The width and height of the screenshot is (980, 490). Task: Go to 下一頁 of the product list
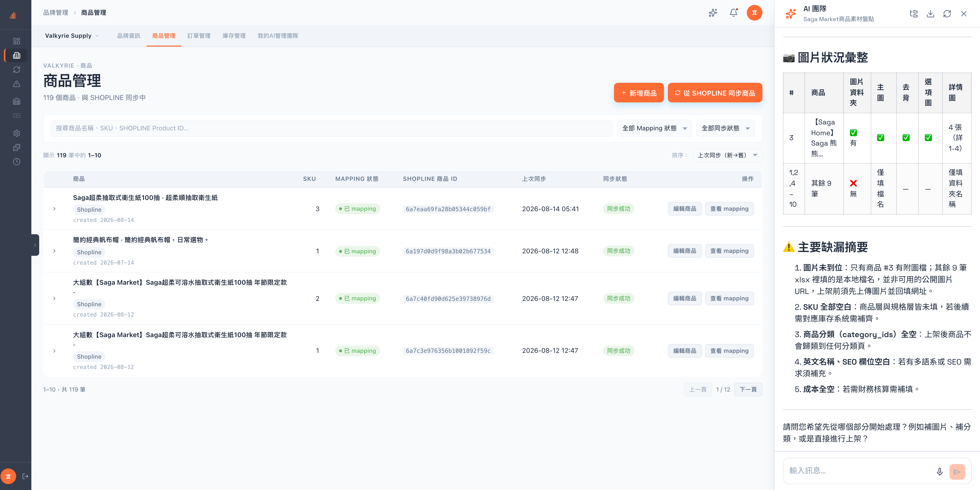[x=748, y=390]
